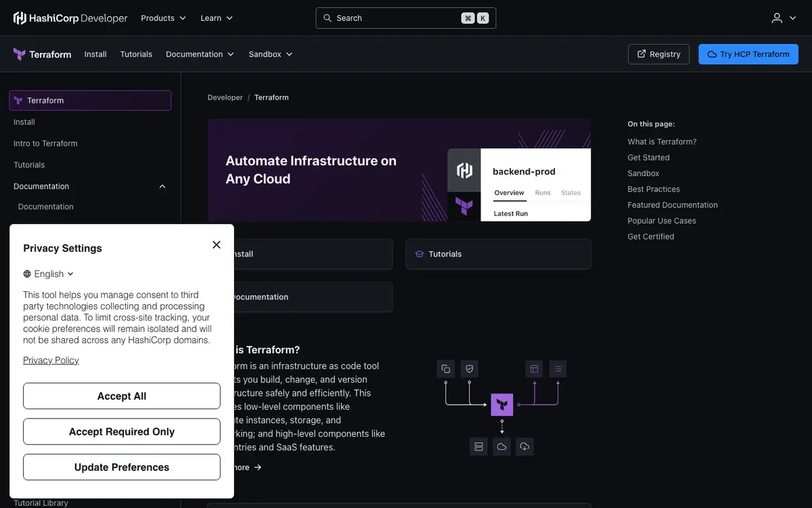Jump to Sandbox on-this-page link

643,173
